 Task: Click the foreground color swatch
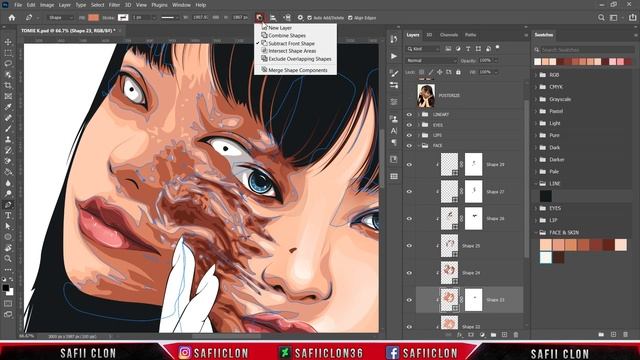point(6,288)
